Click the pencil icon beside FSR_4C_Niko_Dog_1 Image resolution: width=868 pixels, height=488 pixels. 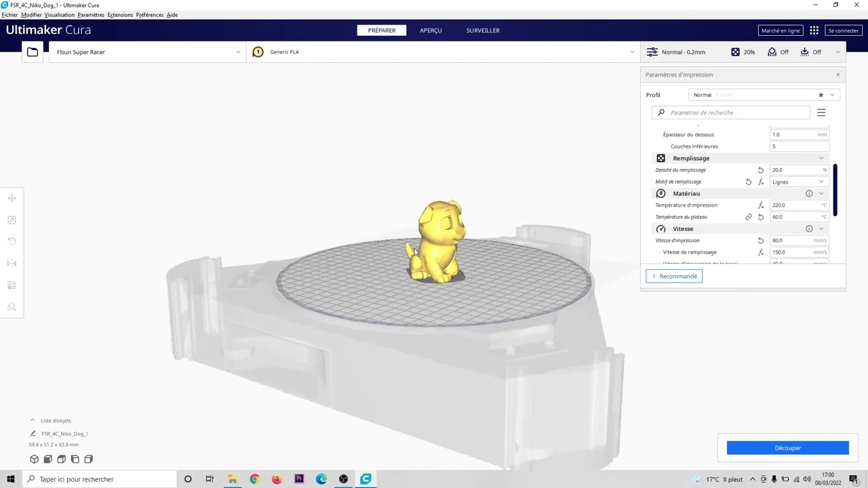pyautogui.click(x=33, y=434)
